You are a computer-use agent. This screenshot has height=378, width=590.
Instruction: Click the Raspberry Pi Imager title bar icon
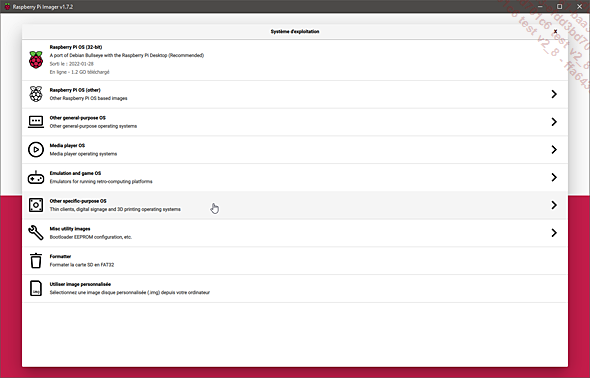7,6
